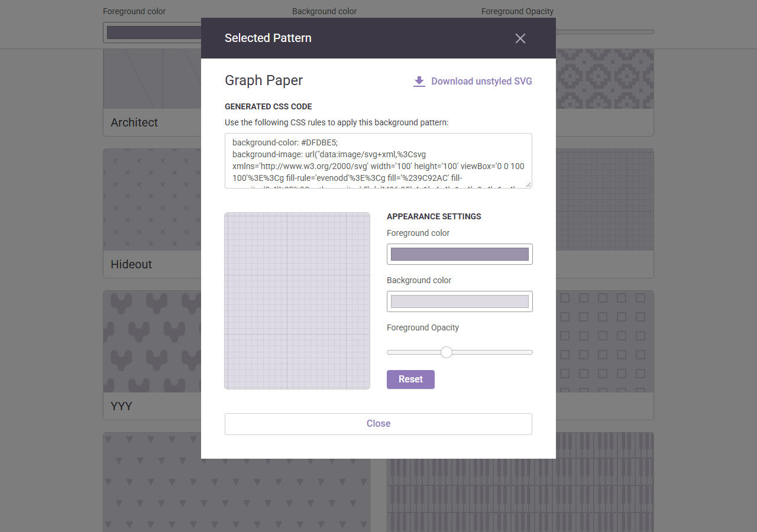Grab the CSS code box resize handle
Image resolution: width=757 pixels, height=532 pixels.
tap(528, 184)
